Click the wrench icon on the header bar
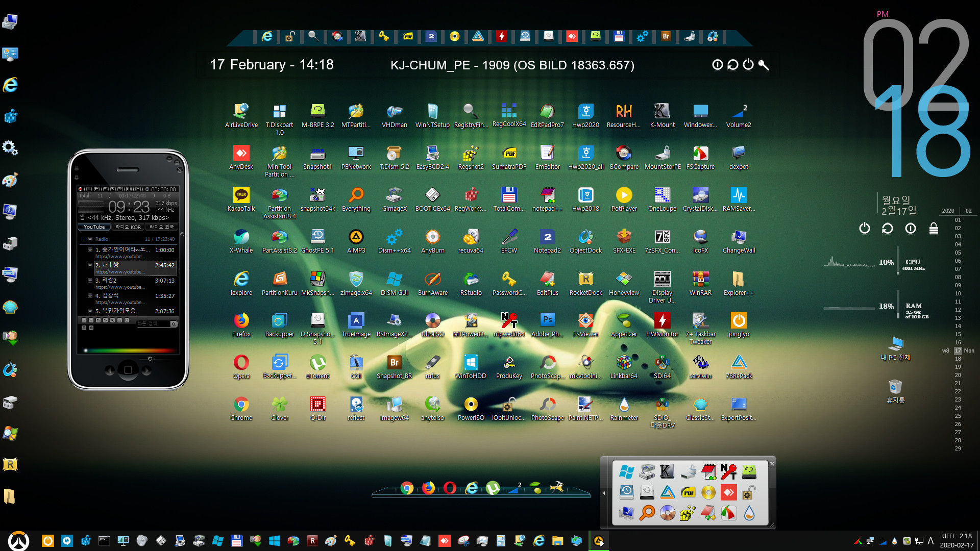This screenshot has height=551, width=980. [x=764, y=65]
